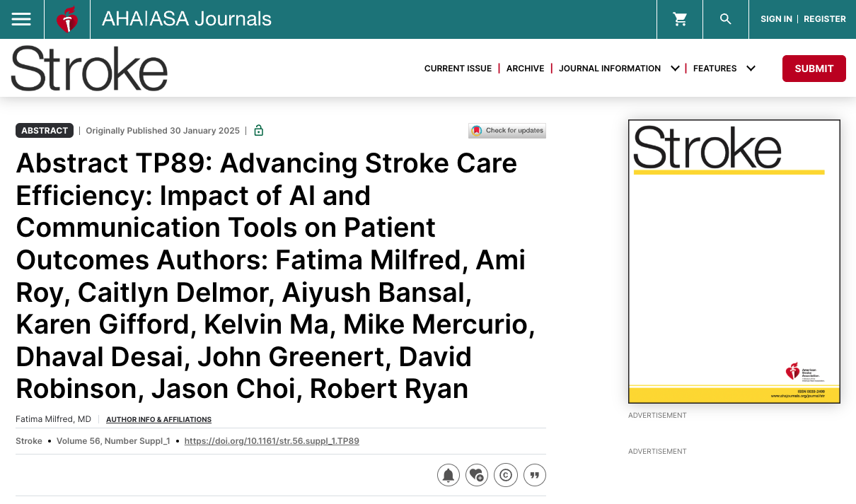Click the Stroke journal cover thumbnail
Image resolution: width=856 pixels, height=504 pixels.
click(x=734, y=262)
